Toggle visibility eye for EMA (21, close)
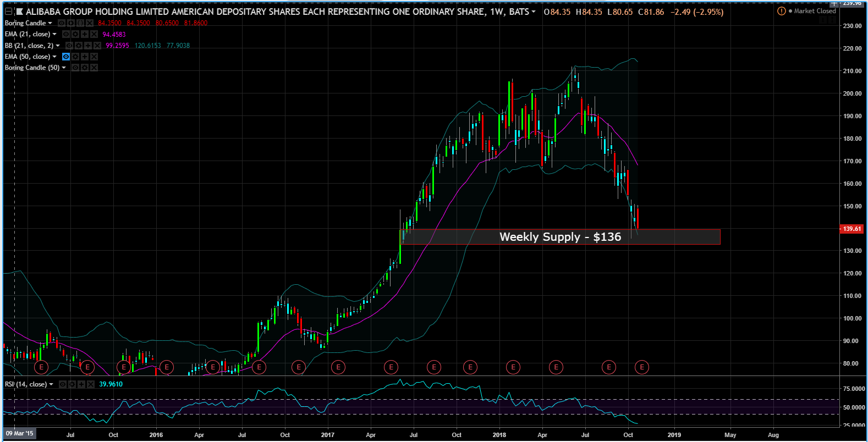The width and height of the screenshot is (868, 442). click(66, 34)
